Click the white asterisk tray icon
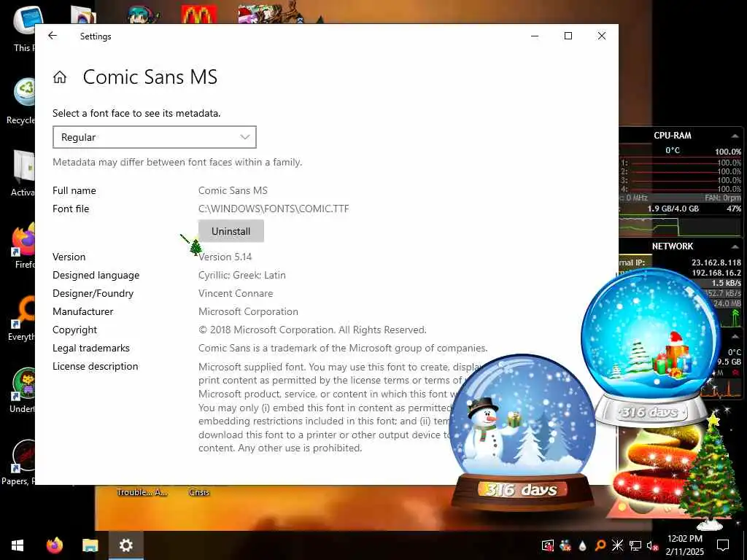Screen dimensions: 747x560 coord(617,545)
